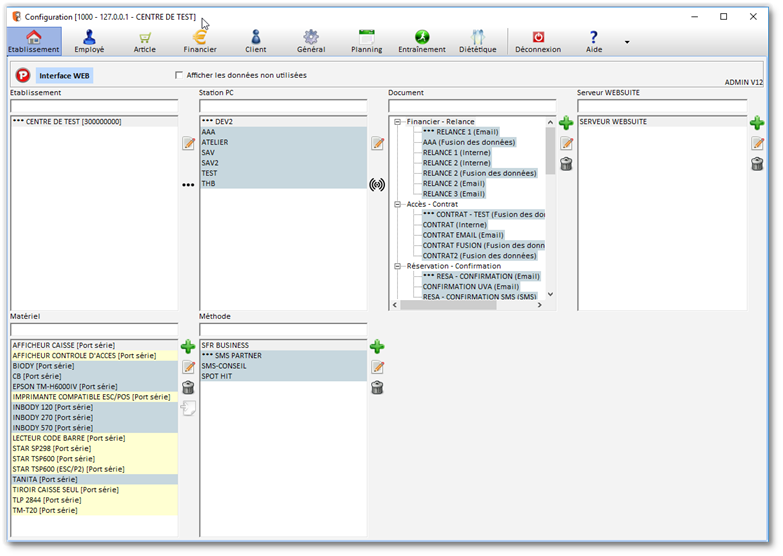This screenshot has height=556, width=783.
Task: Click the Déconnexion button
Action: (537, 41)
